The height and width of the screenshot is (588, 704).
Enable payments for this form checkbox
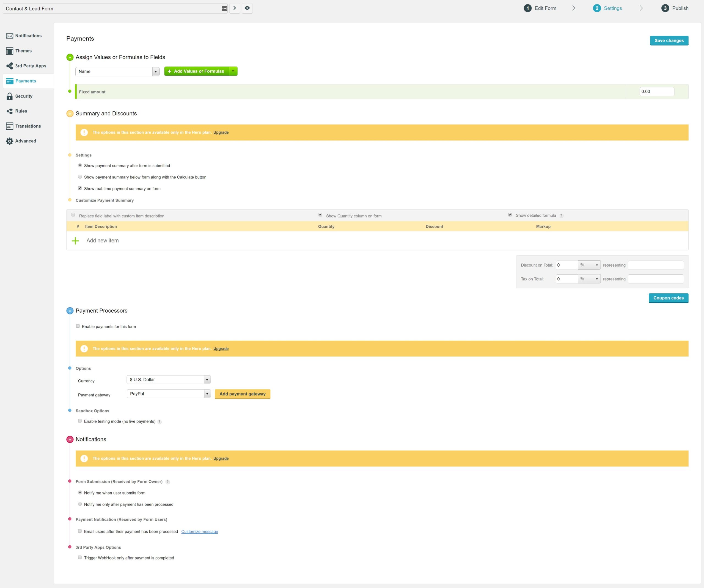[78, 325]
